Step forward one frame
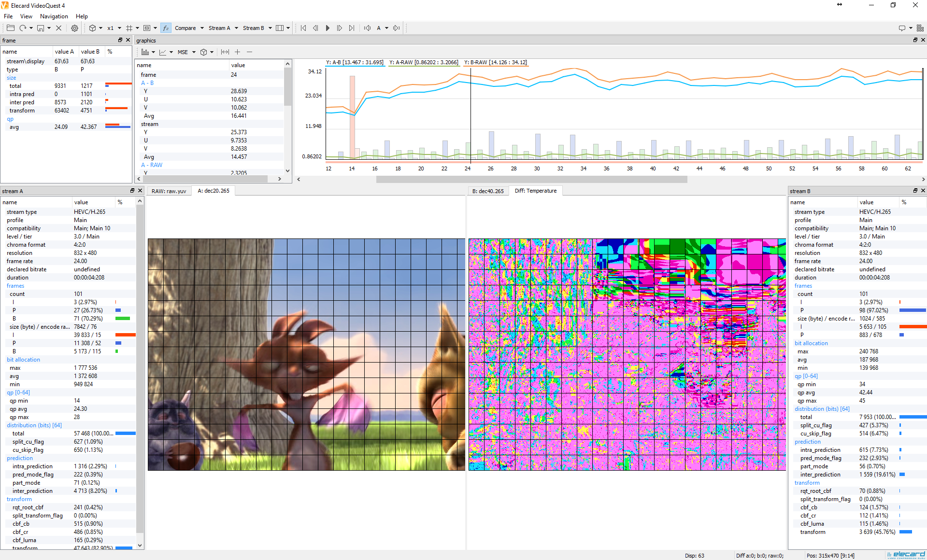Screen dimensions: 927x560 [x=340, y=28]
